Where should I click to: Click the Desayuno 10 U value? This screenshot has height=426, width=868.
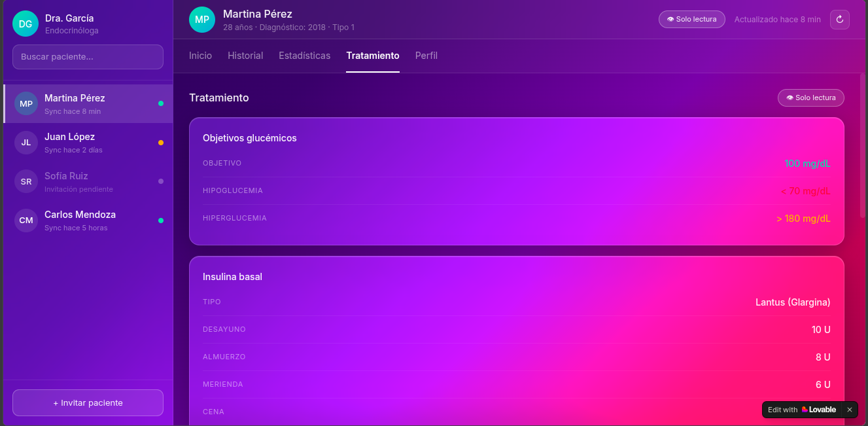(x=821, y=330)
